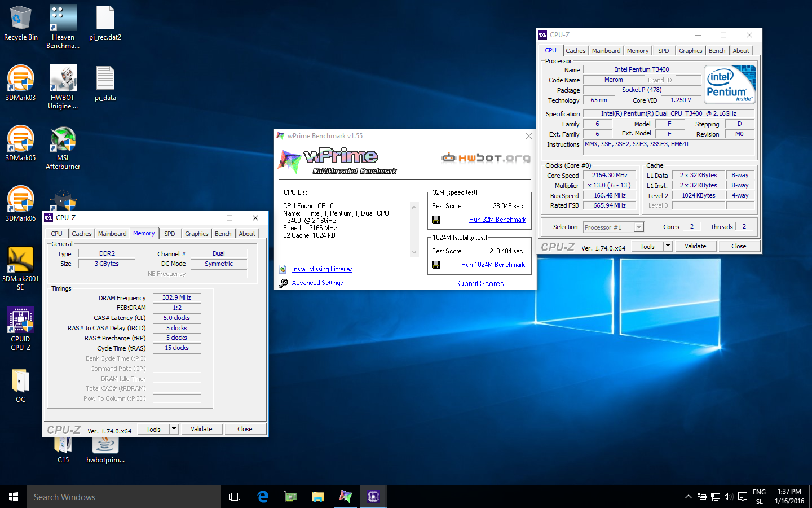
Task: Click Tools button in Memory CPU-Z window
Action: pos(153,429)
